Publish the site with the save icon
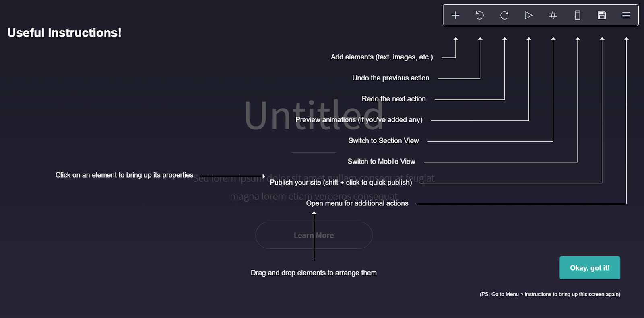Viewport: 644px width, 318px height. [602, 15]
